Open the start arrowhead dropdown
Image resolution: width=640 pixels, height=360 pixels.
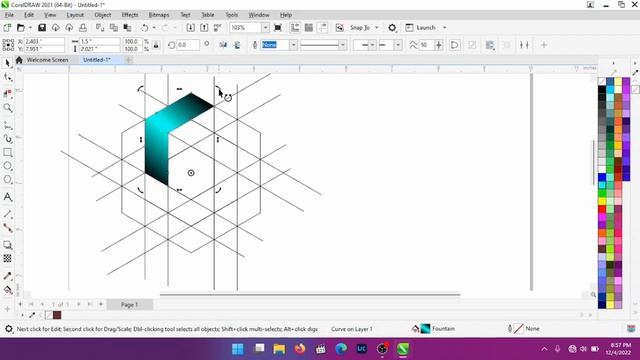tap(372, 45)
